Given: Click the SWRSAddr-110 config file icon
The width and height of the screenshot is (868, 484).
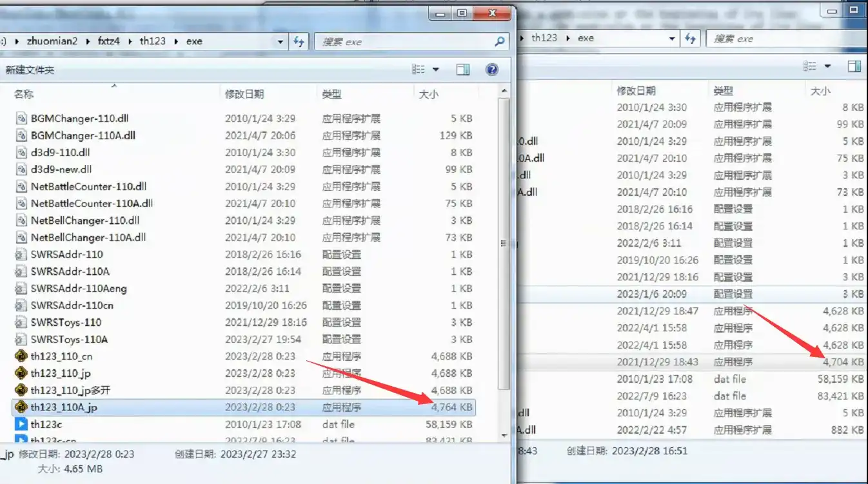Looking at the screenshot, I should tap(21, 254).
